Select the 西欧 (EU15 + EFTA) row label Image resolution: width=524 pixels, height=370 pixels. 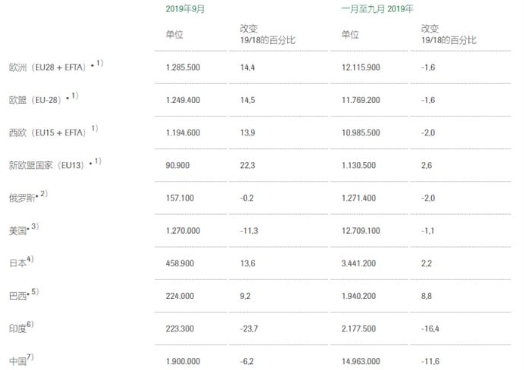[47, 133]
